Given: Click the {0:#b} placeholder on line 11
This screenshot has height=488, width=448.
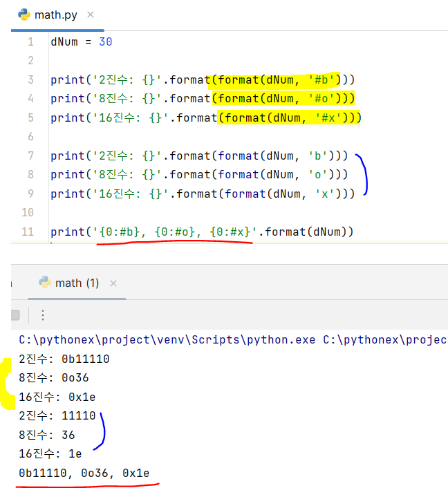Looking at the screenshot, I should pos(119,232).
